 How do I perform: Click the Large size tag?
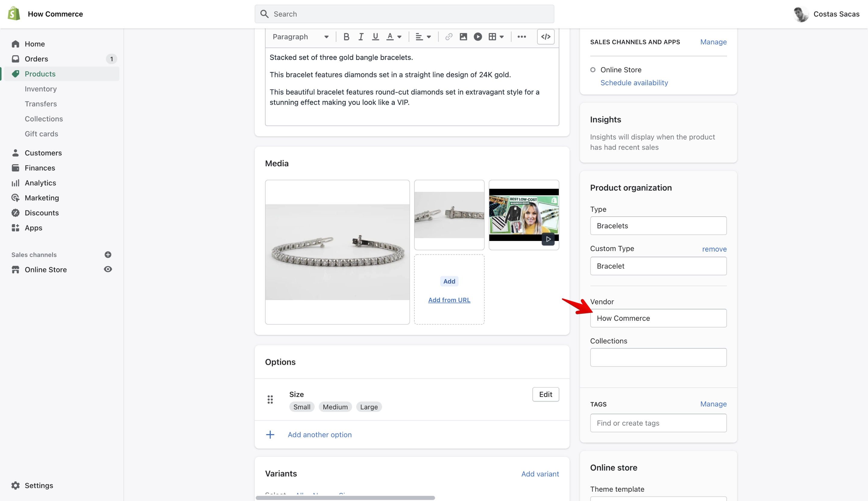pos(369,407)
